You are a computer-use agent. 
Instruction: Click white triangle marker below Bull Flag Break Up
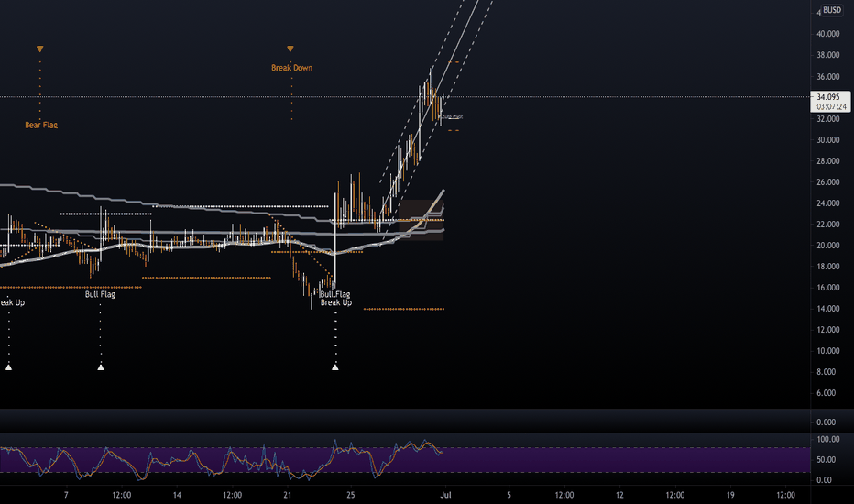click(335, 367)
